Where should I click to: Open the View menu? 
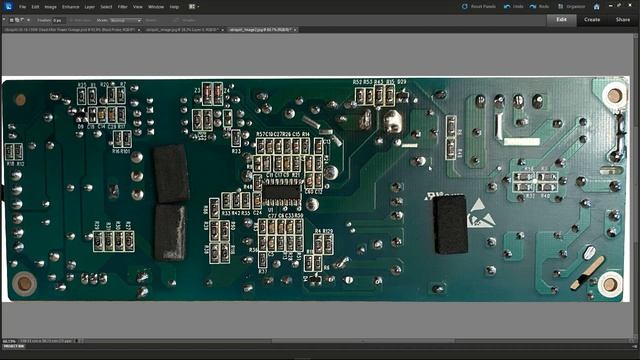coord(138,7)
